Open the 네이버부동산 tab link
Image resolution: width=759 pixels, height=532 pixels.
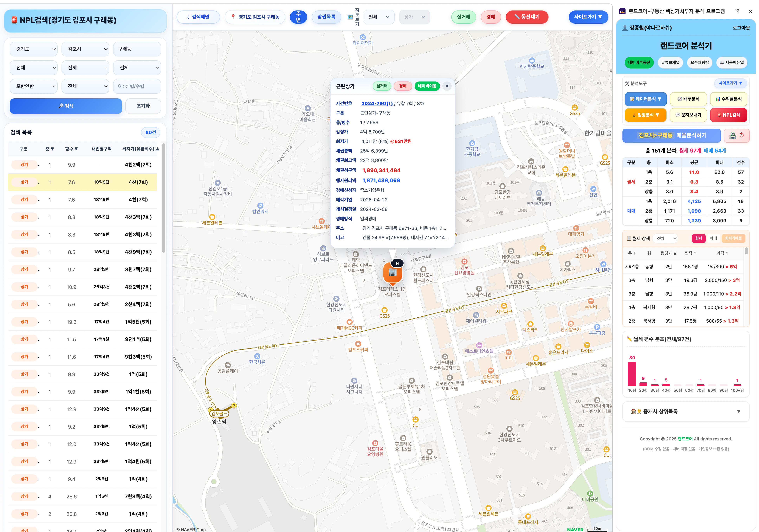coord(639,62)
